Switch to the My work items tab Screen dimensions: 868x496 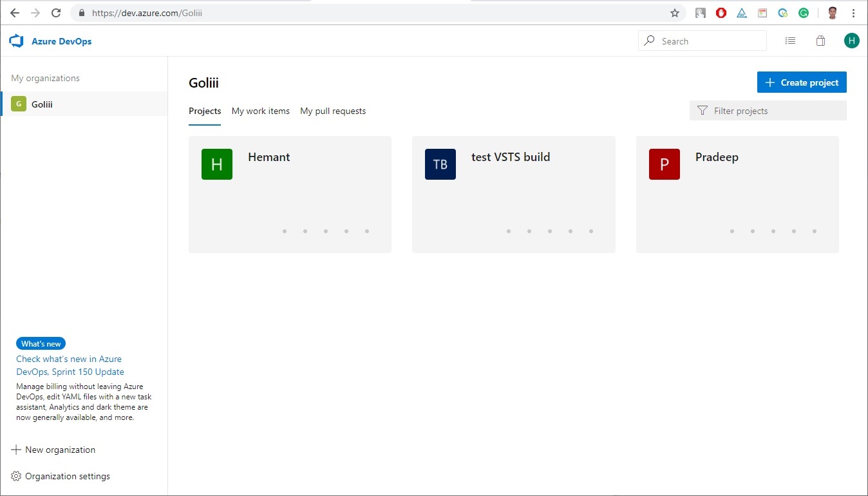[x=261, y=111]
